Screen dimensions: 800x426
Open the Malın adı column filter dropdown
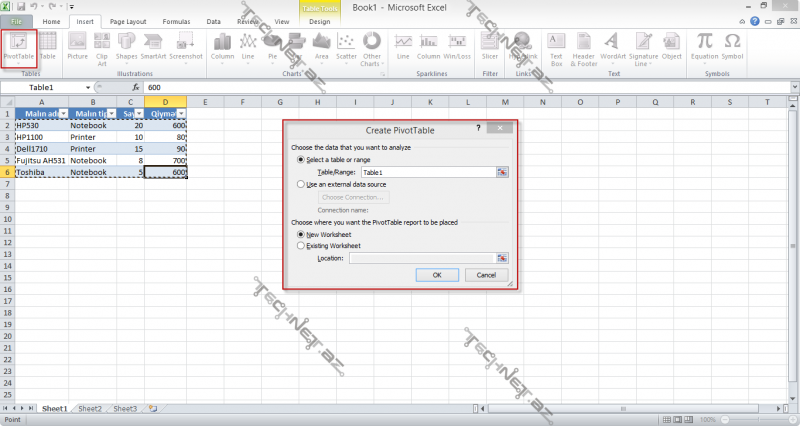pyautogui.click(x=63, y=113)
